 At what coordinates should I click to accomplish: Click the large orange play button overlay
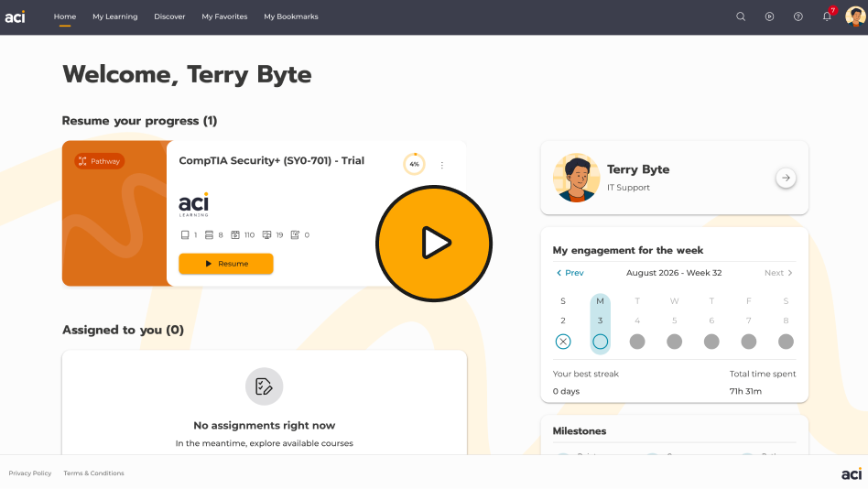tap(434, 244)
